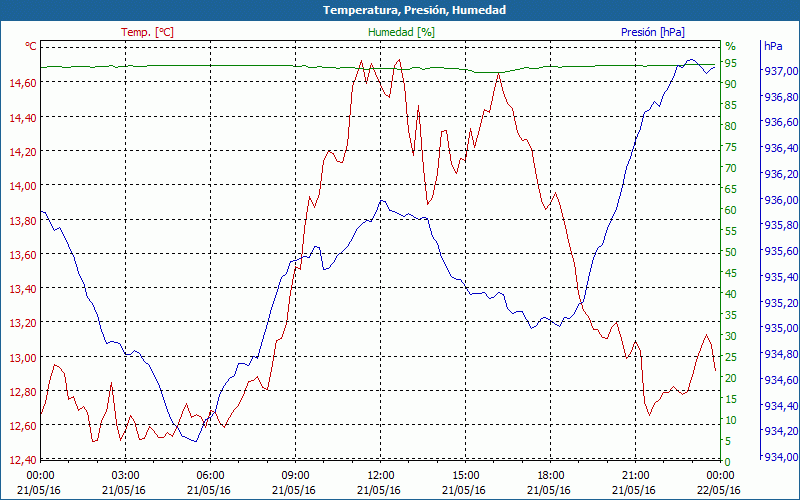Click the chart title "Temperatura, Presión, Humedad"
This screenshot has height=500, width=800.
[414, 10]
